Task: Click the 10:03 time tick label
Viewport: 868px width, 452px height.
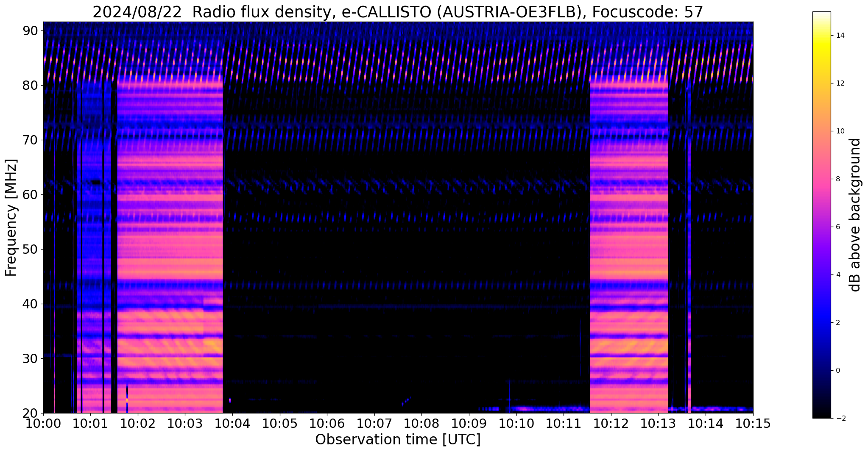Action: [x=185, y=423]
